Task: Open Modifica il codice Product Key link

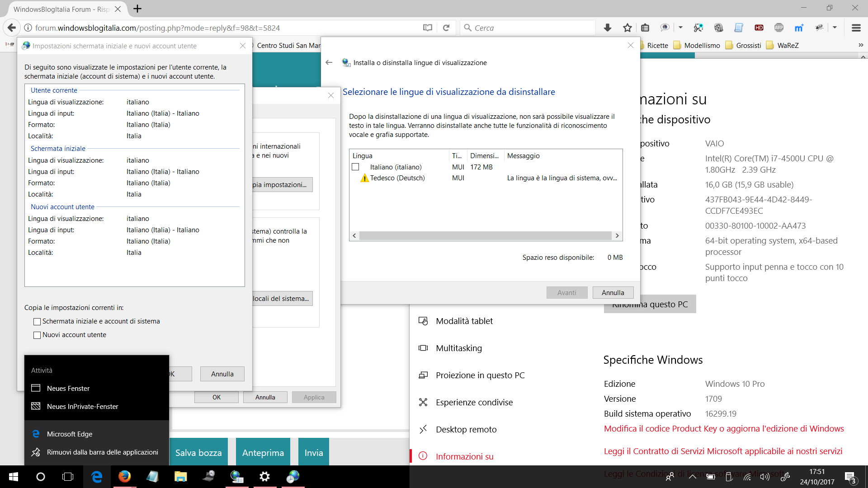Action: pos(724,429)
